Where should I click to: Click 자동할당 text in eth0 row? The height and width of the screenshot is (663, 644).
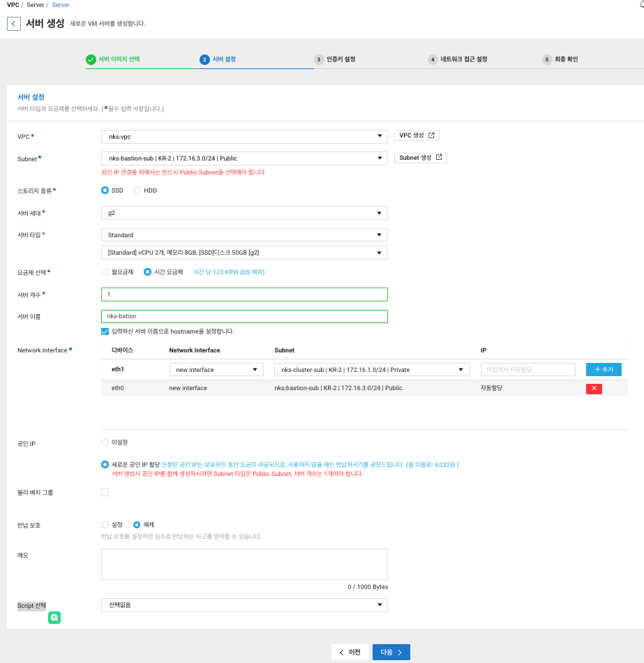(491, 388)
